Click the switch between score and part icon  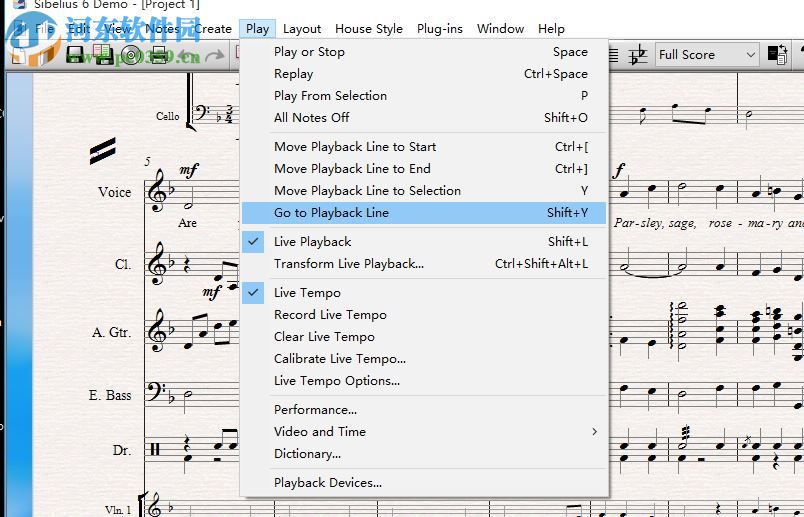tap(777, 54)
